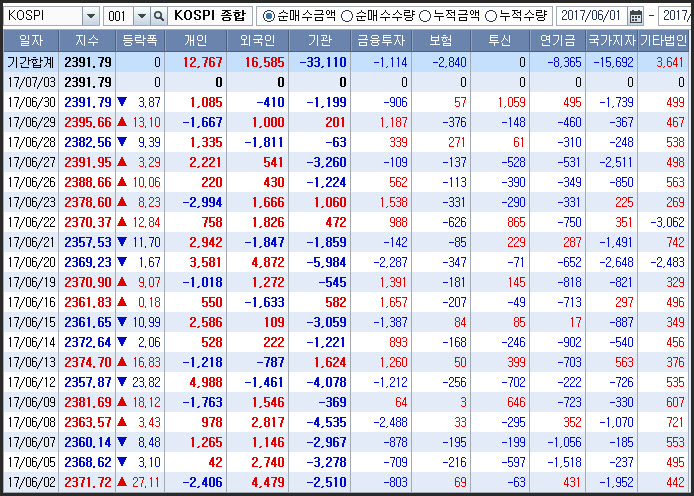Select the 17/07/03 date row
This screenshot has height=496, width=694.
(x=346, y=82)
